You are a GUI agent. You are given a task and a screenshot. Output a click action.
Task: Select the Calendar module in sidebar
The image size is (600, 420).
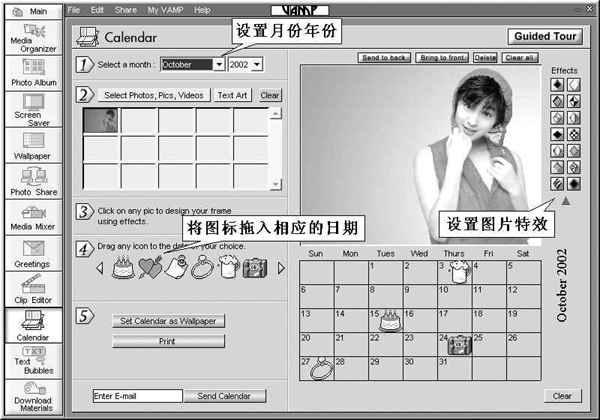pyautogui.click(x=33, y=326)
